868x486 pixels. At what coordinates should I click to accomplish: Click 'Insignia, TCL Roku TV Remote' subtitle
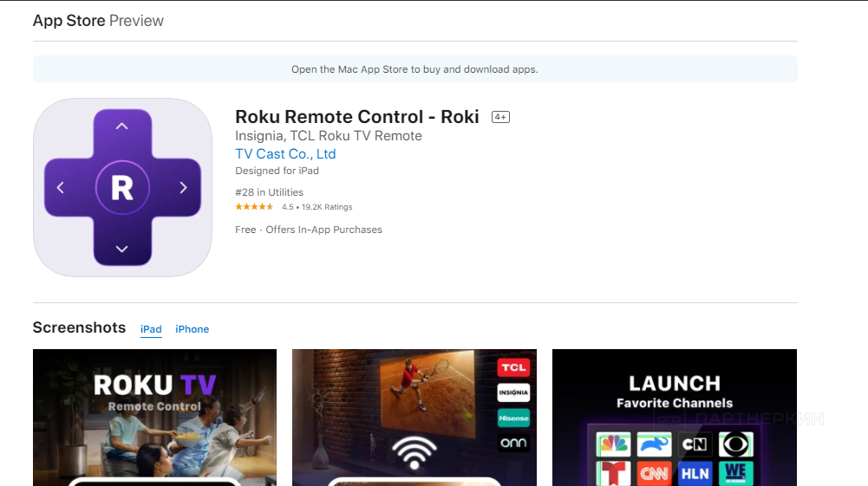point(329,136)
